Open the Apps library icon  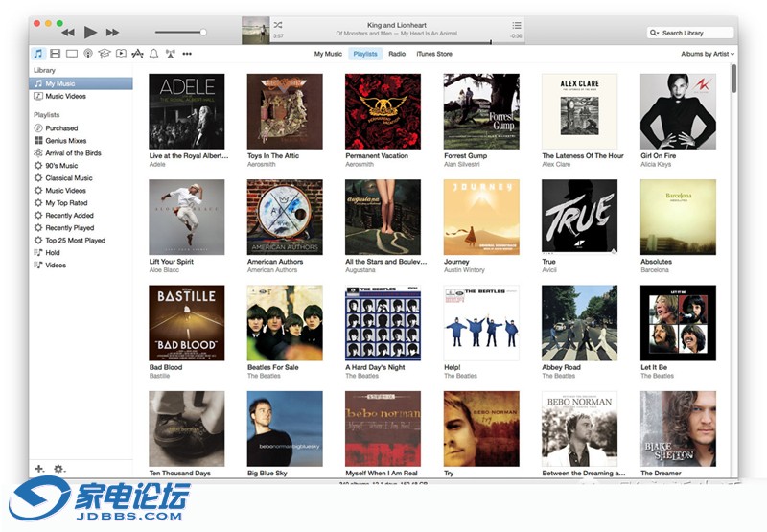click(137, 54)
